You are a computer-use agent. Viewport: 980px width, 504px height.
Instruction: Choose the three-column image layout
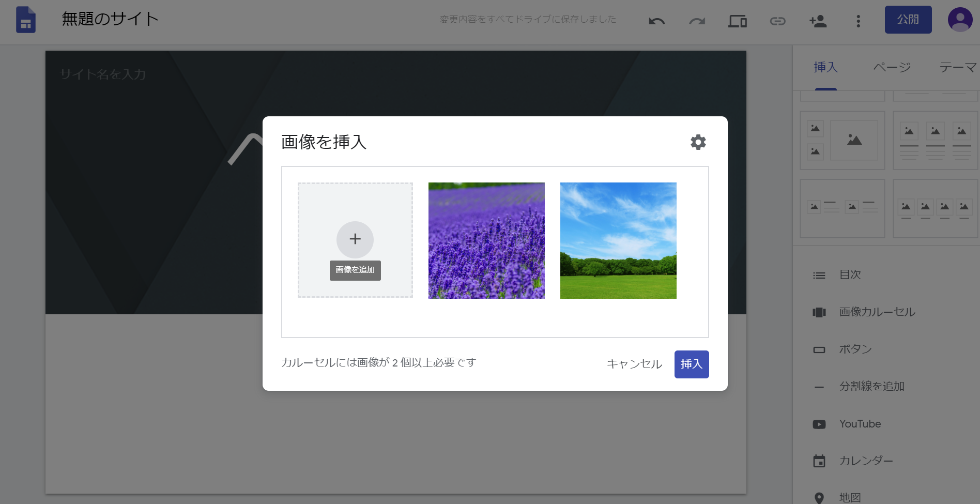[936, 140]
